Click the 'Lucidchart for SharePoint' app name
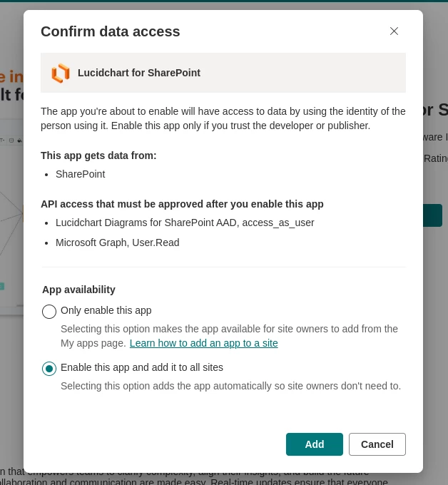 pos(139,73)
